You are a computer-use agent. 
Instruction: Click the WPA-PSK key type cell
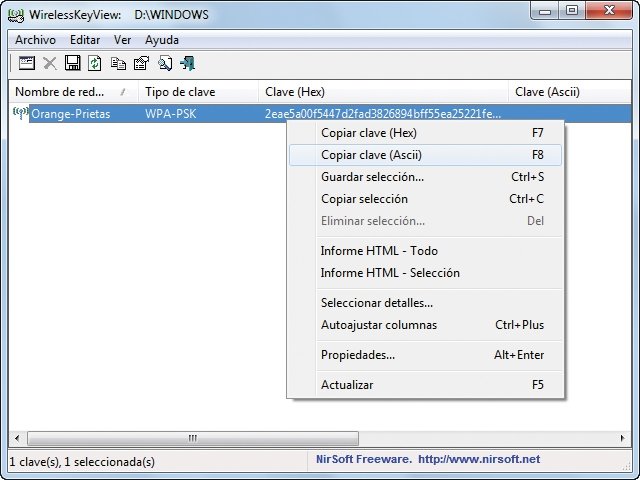171,113
